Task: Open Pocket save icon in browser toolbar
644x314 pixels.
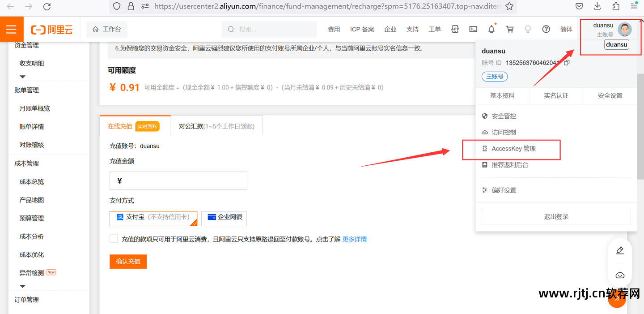Action: [579, 6]
